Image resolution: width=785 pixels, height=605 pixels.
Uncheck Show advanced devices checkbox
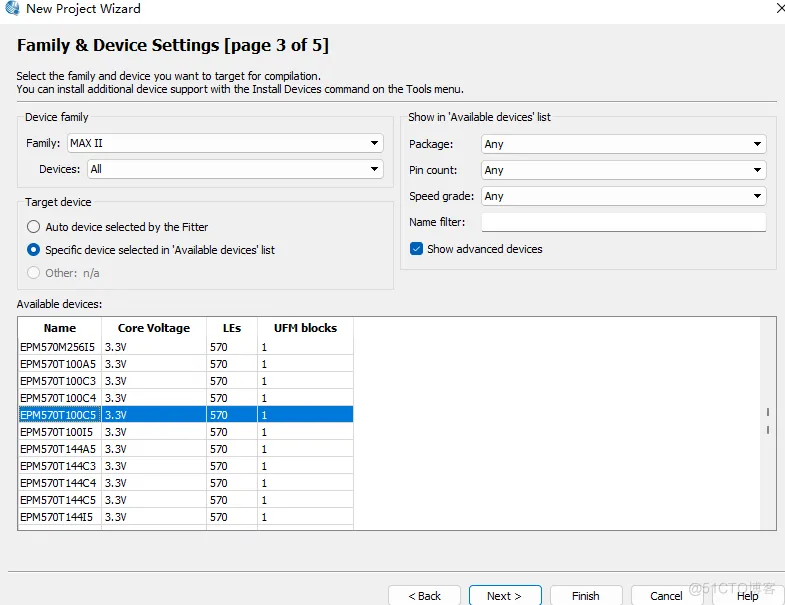pyautogui.click(x=417, y=249)
